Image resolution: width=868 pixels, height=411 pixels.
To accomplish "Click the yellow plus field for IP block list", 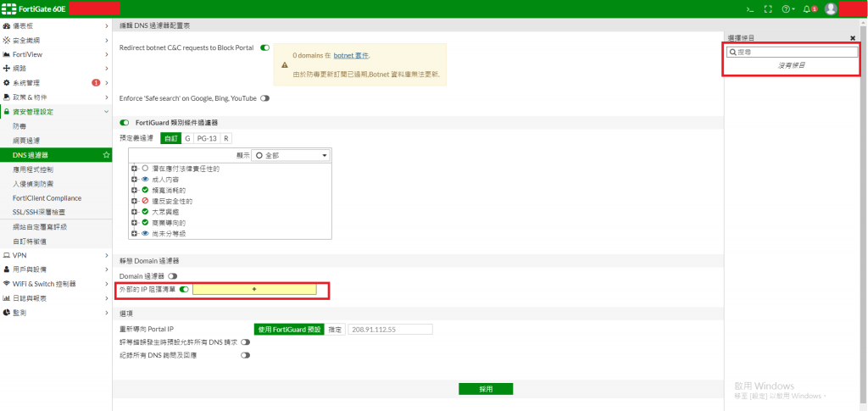I will [254, 289].
